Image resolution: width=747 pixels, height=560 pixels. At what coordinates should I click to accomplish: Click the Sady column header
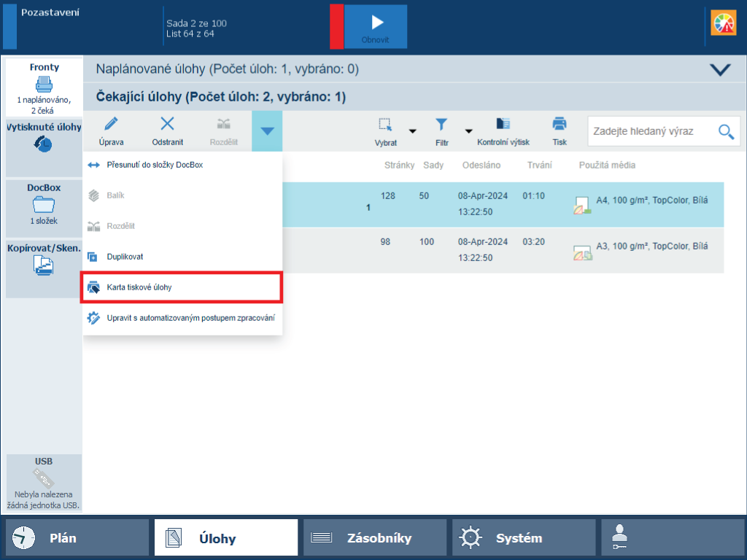point(433,166)
